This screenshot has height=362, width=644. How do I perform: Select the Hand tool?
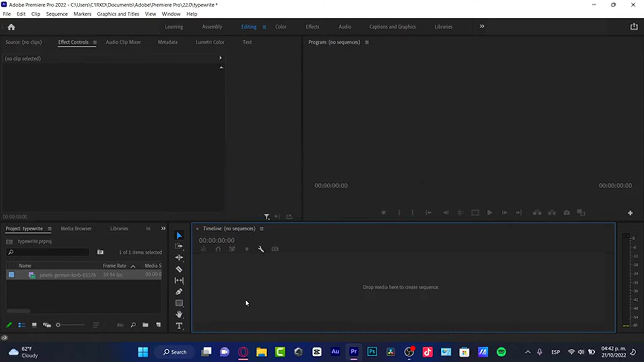[179, 314]
